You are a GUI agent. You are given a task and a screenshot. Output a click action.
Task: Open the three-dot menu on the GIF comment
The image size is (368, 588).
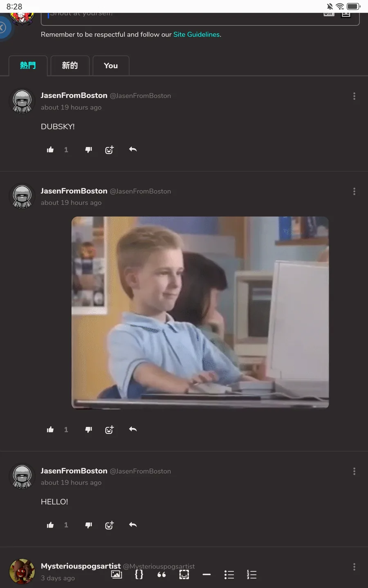point(354,192)
